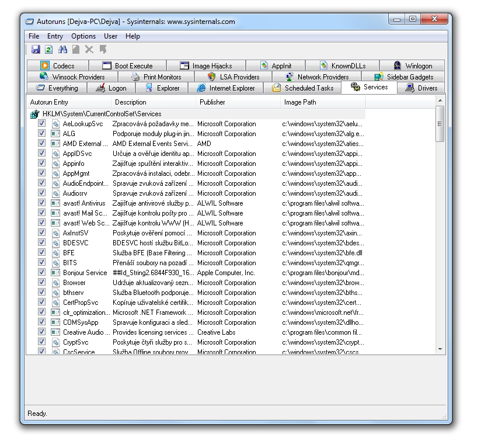Uncheck the Creative Audio checkbox

click(x=41, y=331)
